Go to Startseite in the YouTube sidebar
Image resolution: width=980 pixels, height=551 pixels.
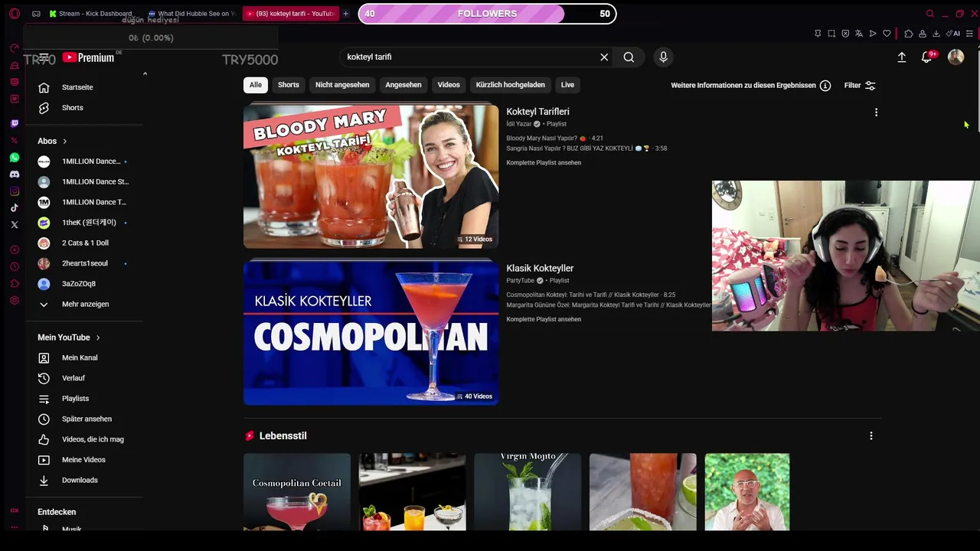(x=86, y=87)
